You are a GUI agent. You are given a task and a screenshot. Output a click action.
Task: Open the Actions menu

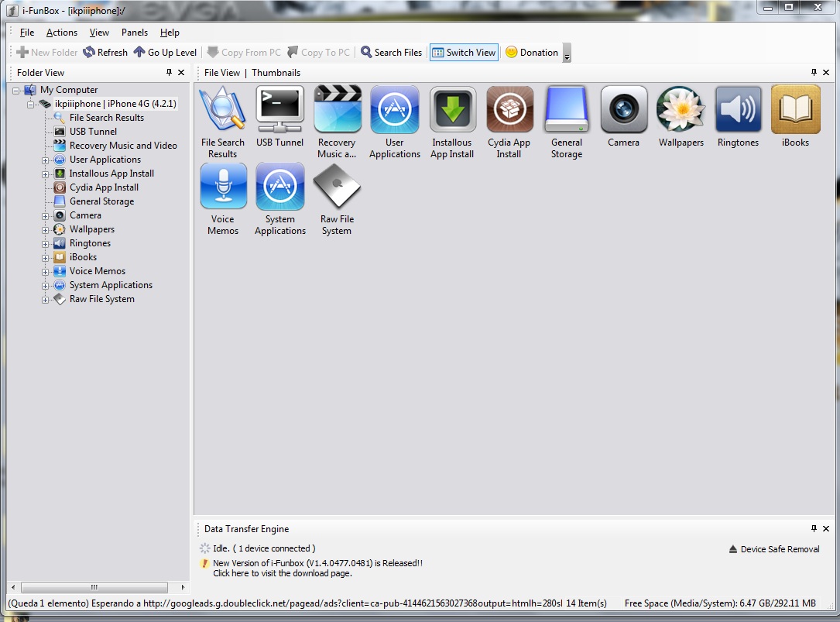pyautogui.click(x=62, y=33)
